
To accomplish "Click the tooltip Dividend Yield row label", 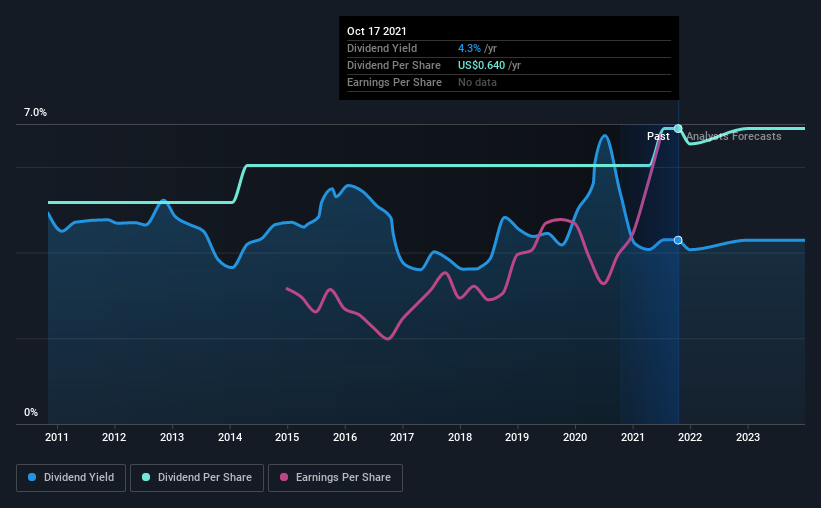I will [x=382, y=48].
